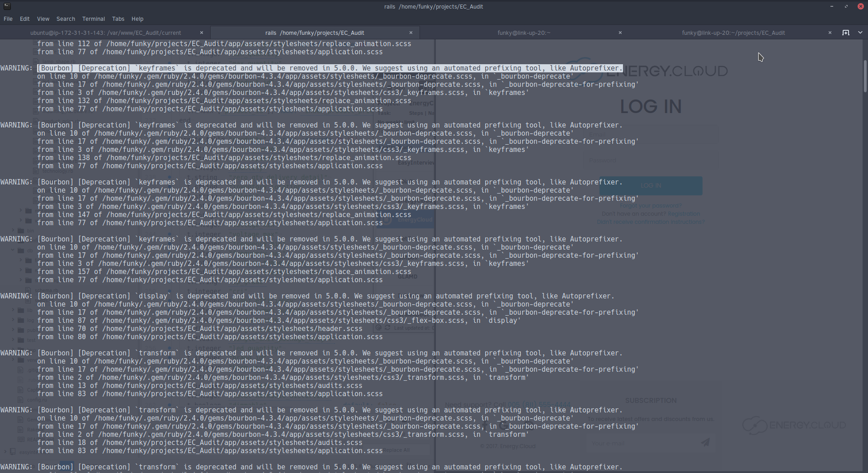Click the replace_animation.scss line 132 text
Screen dimensions: 868x473
coord(224,101)
